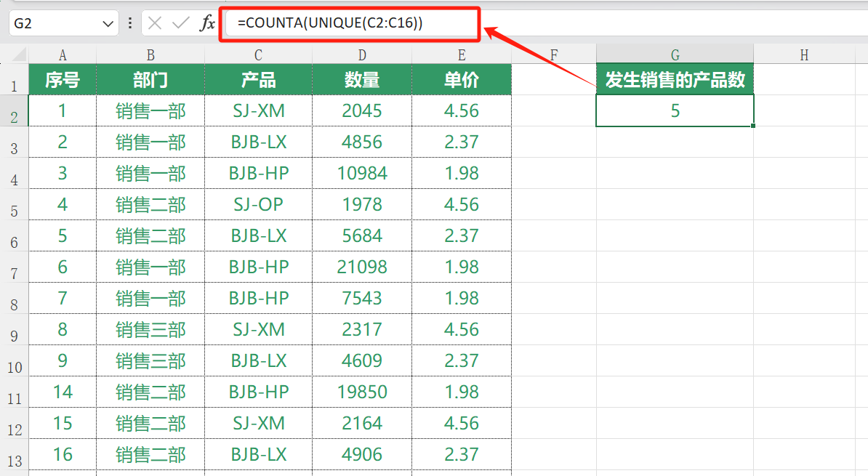Click the 序号 header cell
Viewport: 868px width, 476px height.
coord(63,79)
